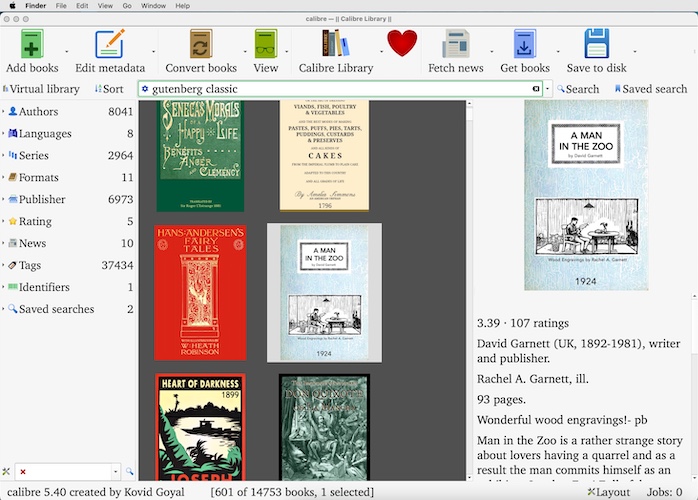This screenshot has height=500, width=698.
Task: Click the Save to disk icon
Action: point(597,44)
